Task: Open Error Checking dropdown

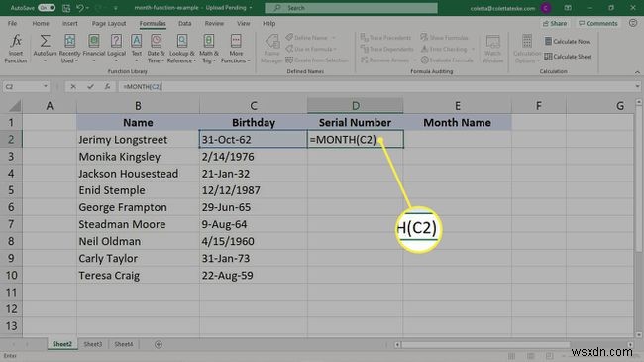Action: (x=473, y=49)
